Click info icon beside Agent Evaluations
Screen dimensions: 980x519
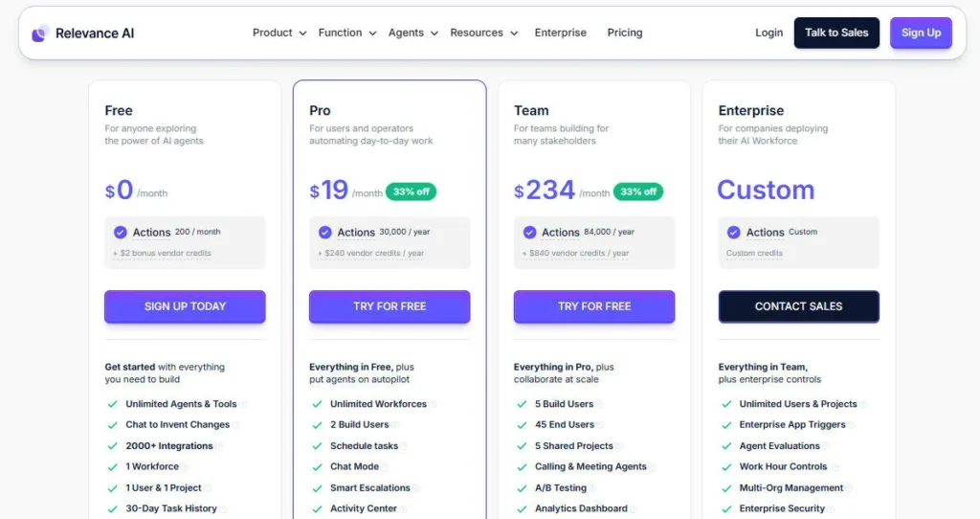[827, 446]
